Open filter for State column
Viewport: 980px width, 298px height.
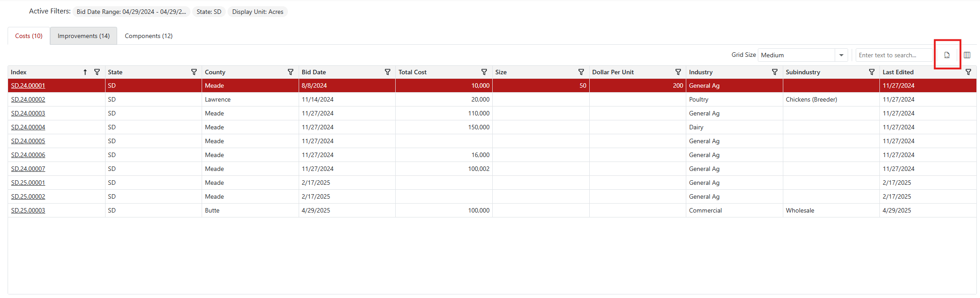[194, 72]
